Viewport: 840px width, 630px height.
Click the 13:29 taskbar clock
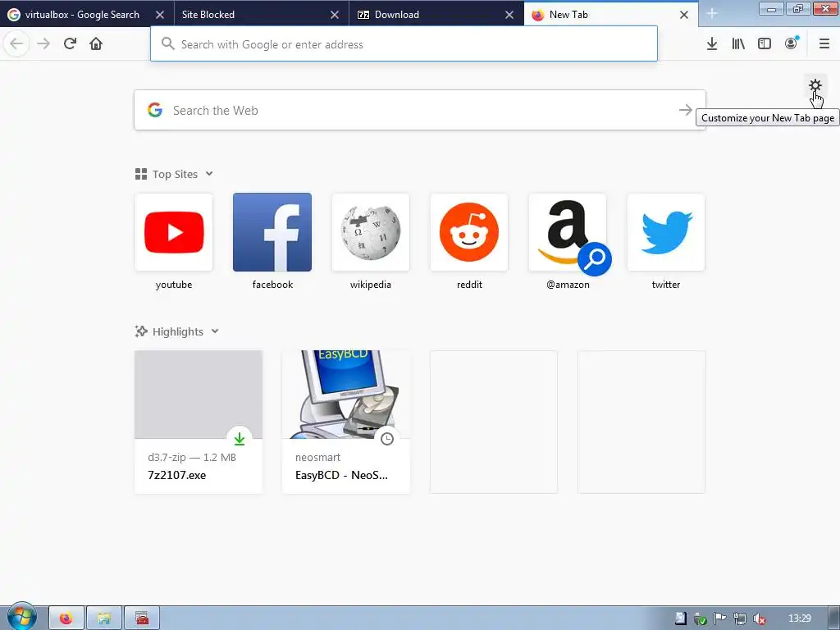click(799, 619)
